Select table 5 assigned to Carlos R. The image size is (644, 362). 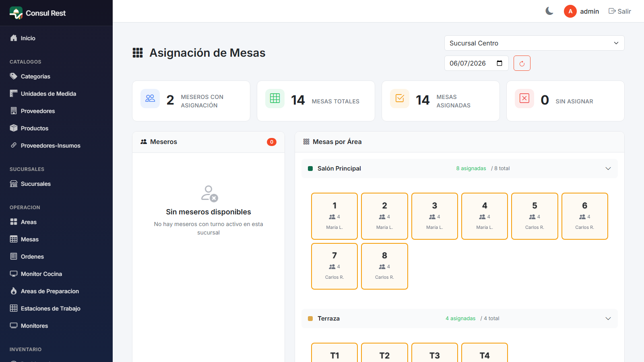pos(535,216)
